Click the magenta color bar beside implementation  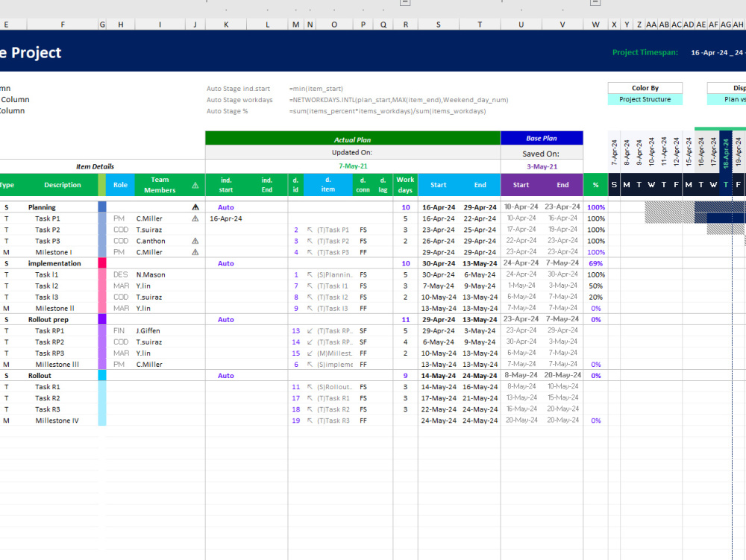pyautogui.click(x=103, y=263)
